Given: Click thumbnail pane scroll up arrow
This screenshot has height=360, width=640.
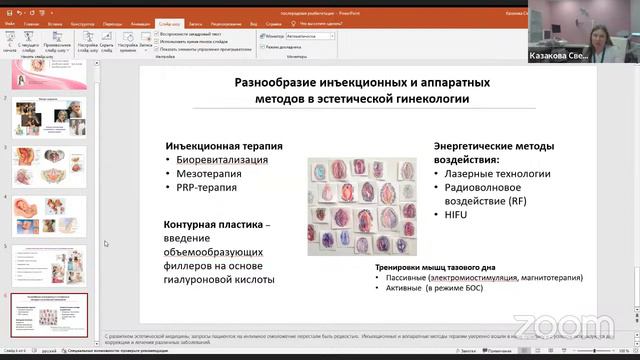Looking at the screenshot, I should (97, 63).
